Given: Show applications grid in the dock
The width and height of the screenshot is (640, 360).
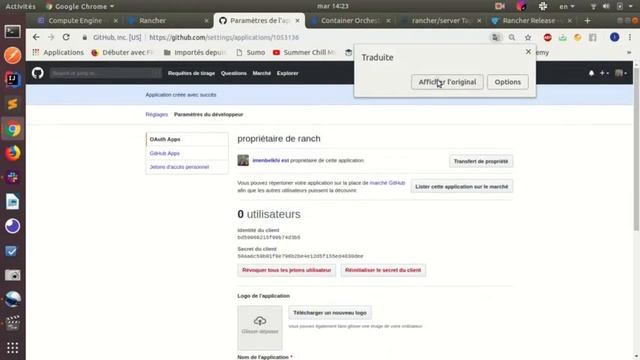Looking at the screenshot, I should 12,347.
